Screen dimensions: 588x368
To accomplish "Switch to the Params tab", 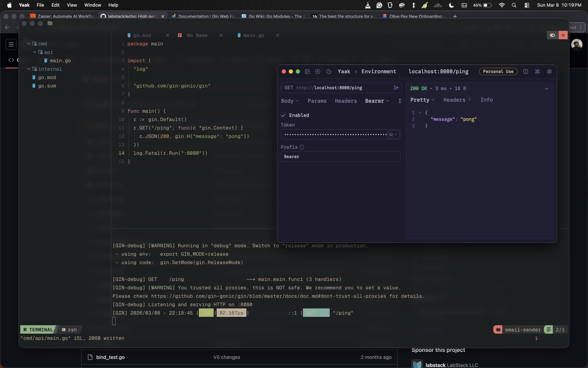I will pyautogui.click(x=317, y=101).
